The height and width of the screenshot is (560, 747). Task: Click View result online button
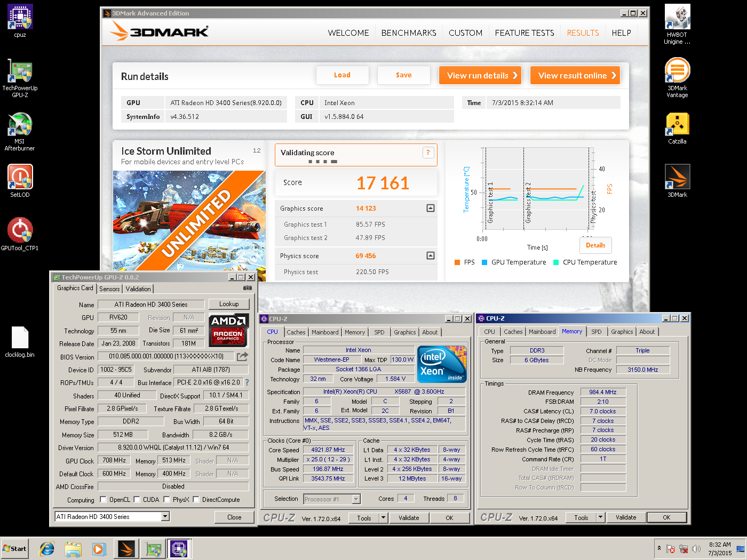point(575,75)
